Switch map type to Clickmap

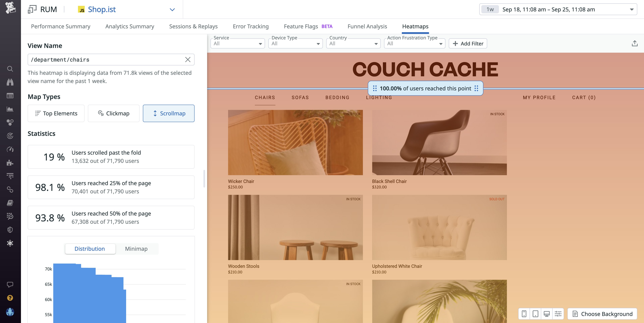click(114, 113)
